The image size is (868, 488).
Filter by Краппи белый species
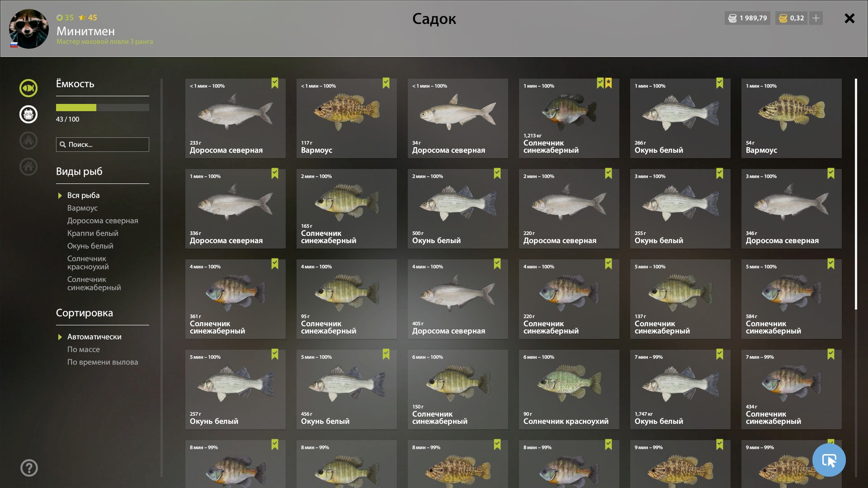[x=93, y=233]
